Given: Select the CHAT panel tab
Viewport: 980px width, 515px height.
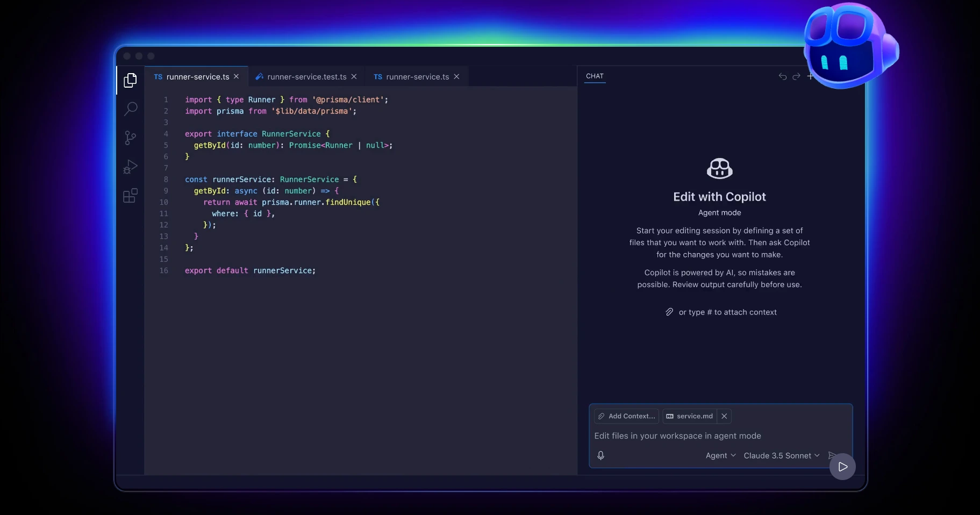Looking at the screenshot, I should pos(595,76).
